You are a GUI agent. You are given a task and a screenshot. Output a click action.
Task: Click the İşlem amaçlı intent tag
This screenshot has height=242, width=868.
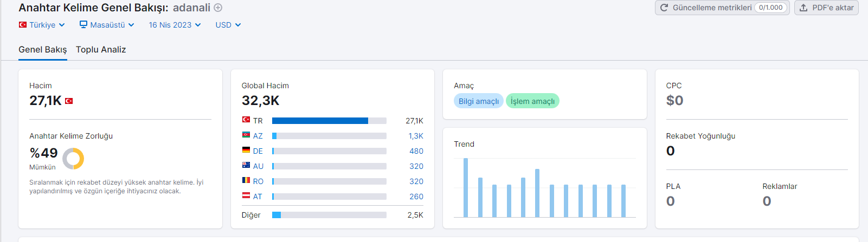click(x=532, y=101)
